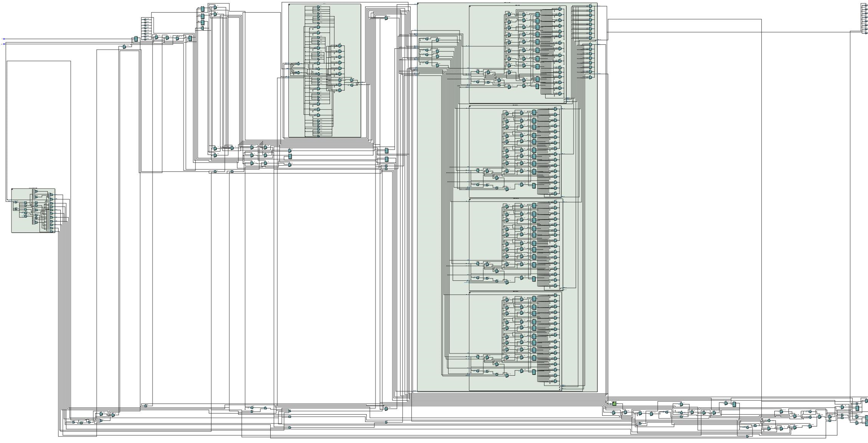Select the final output gate of top-center module
Screen dimensions: 868x443
[352, 80]
